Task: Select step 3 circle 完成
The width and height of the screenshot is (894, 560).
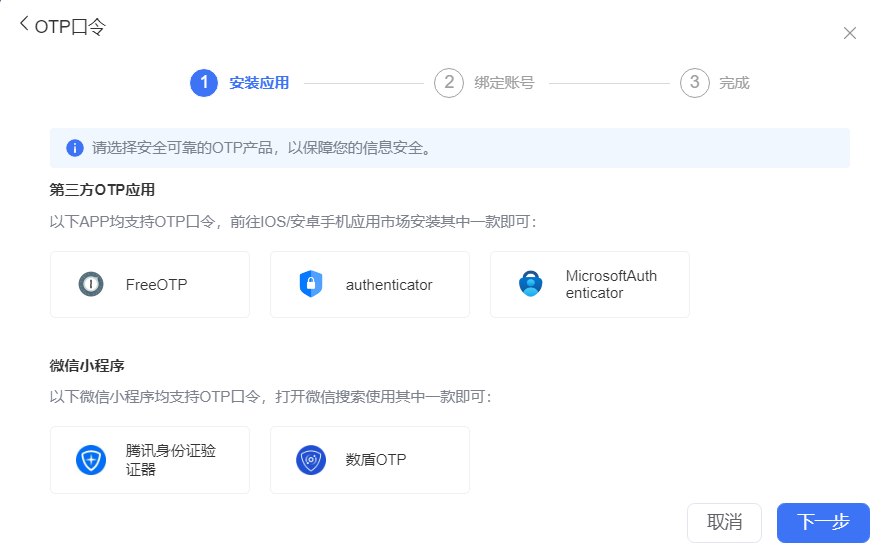Action: click(x=694, y=83)
